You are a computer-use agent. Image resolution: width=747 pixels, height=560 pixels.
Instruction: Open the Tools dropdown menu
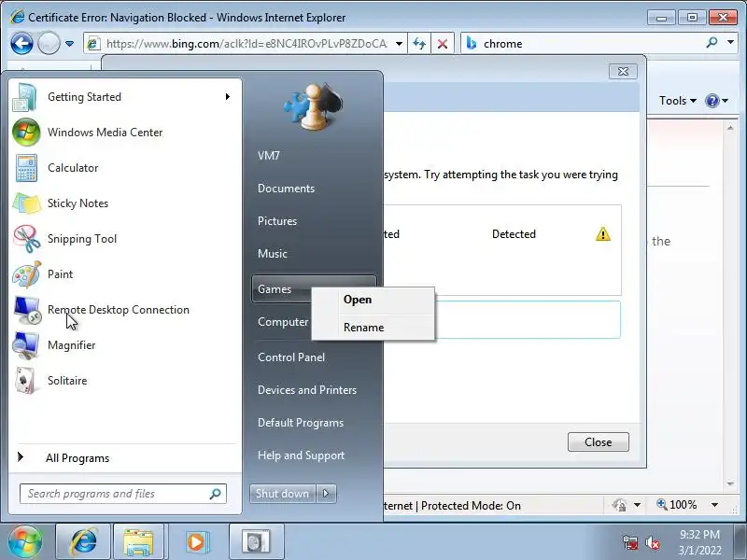[678, 101]
